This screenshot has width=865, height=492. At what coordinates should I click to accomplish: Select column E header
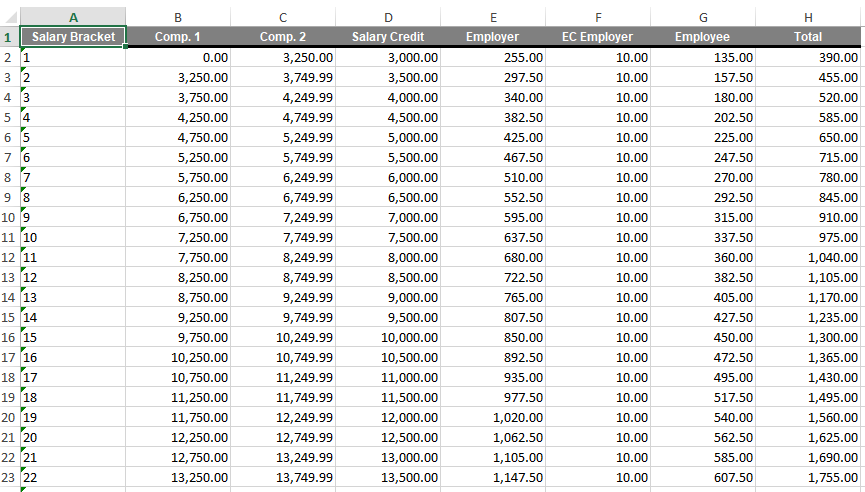493,17
